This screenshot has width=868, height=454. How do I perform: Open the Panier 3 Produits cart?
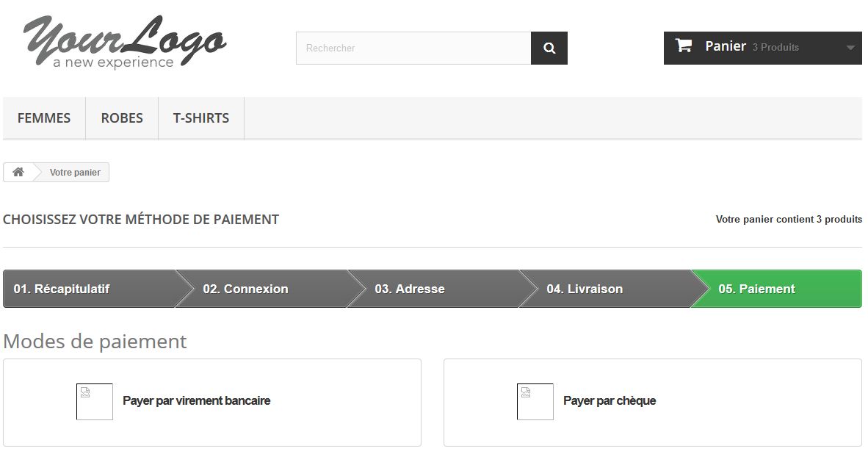coord(762,48)
